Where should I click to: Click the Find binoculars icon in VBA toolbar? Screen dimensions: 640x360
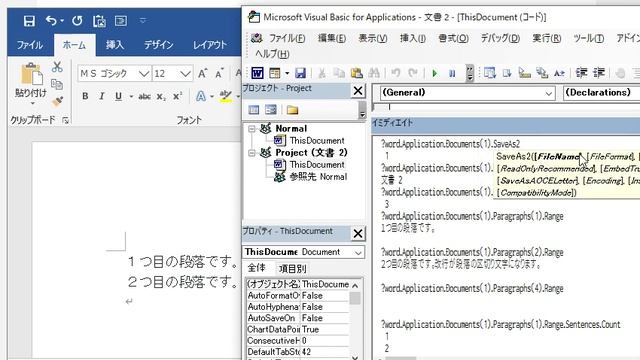(x=374, y=73)
